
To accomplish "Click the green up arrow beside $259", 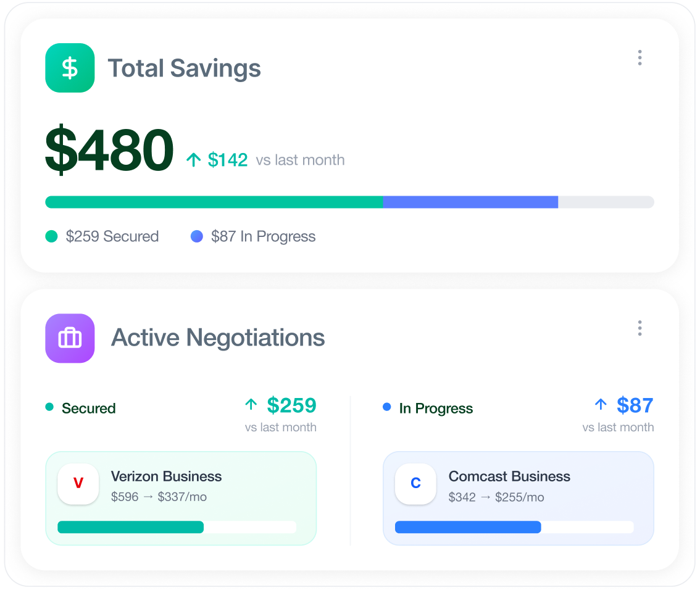I will coord(251,405).
